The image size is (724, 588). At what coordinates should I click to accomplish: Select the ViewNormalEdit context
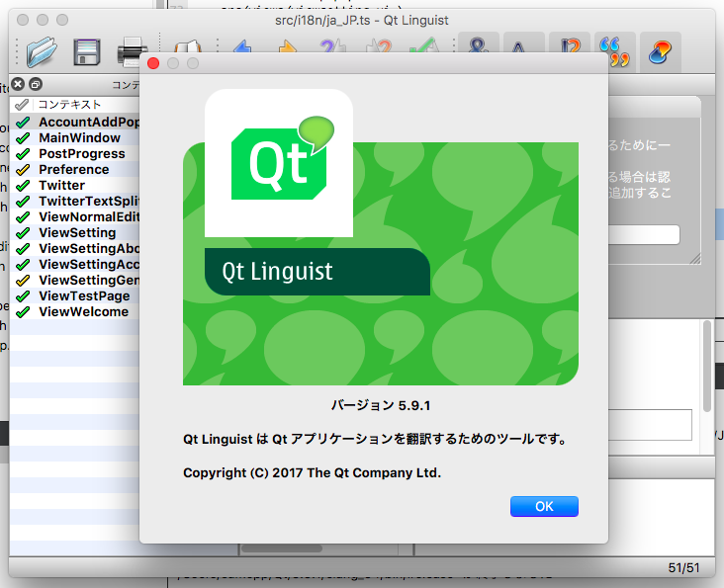coord(75,216)
